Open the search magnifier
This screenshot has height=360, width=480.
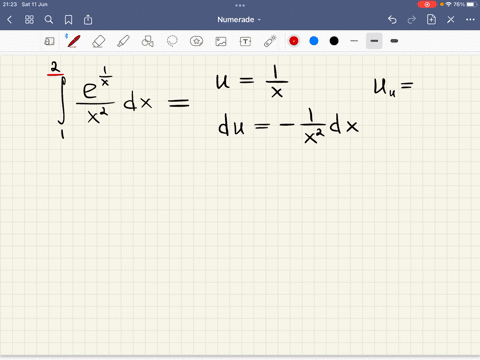(49, 20)
